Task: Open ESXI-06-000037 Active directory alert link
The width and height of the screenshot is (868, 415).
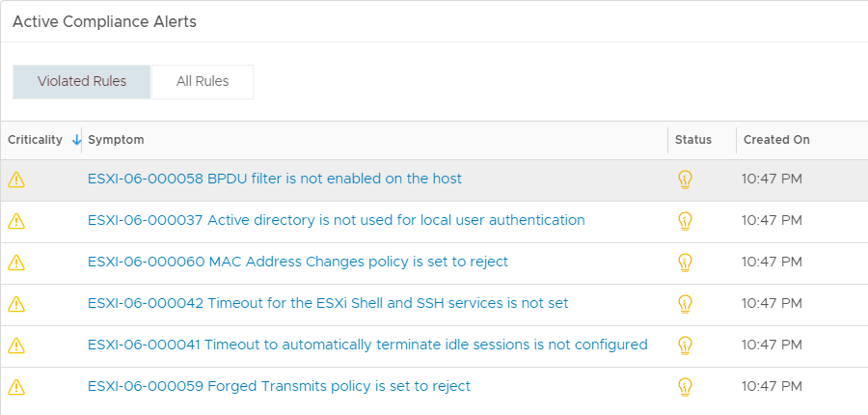Action: coord(336,220)
